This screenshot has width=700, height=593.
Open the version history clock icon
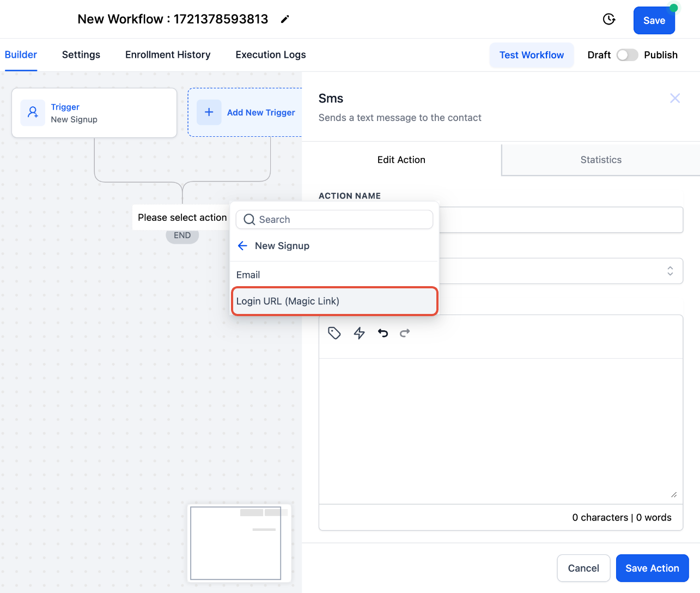pyautogui.click(x=609, y=20)
